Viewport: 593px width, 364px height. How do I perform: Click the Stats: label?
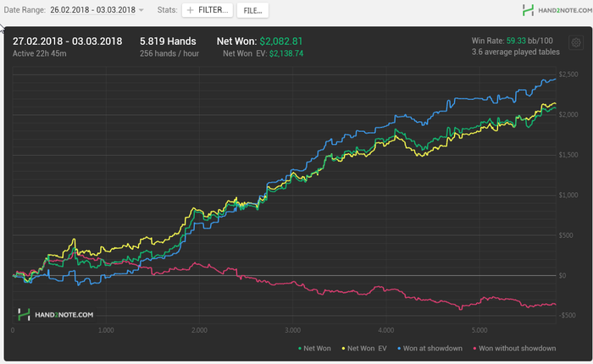[x=167, y=10]
